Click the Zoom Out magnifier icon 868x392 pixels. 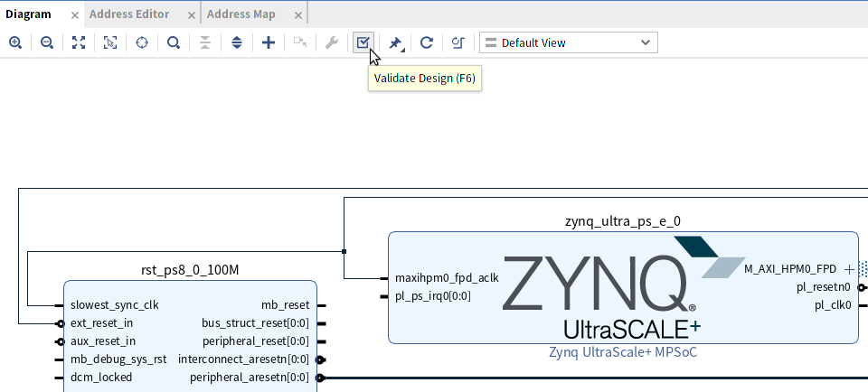(x=47, y=42)
